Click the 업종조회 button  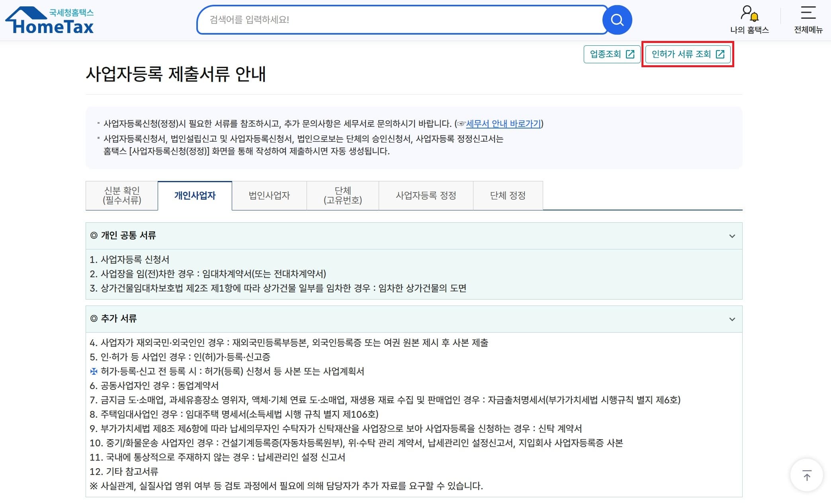(x=612, y=54)
